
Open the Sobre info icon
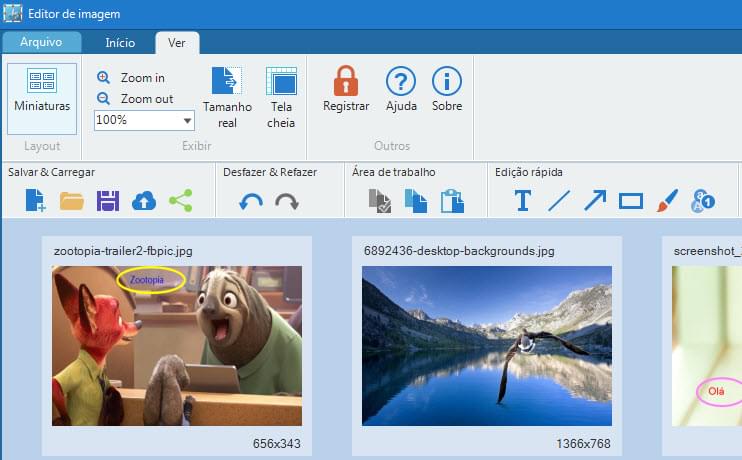click(447, 81)
